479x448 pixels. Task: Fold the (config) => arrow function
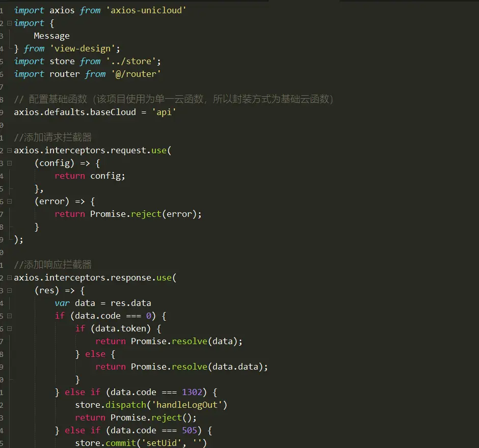[x=9, y=163]
